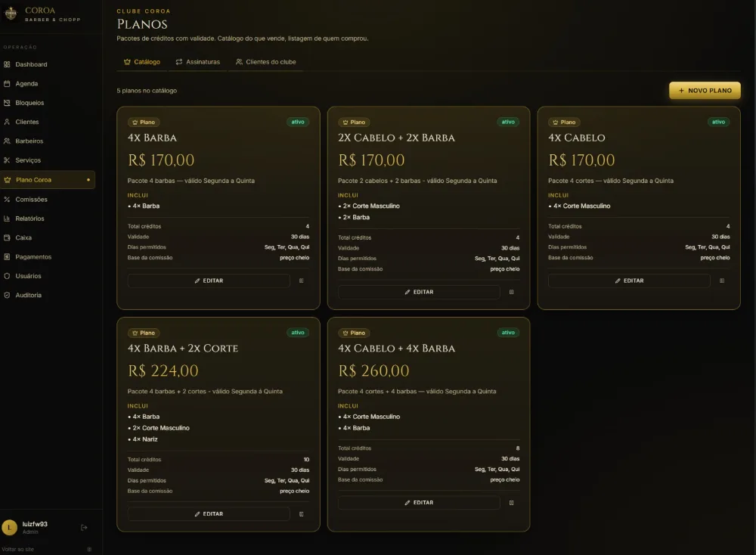Open the Assinaturas tab
The height and width of the screenshot is (555, 756).
click(197, 62)
